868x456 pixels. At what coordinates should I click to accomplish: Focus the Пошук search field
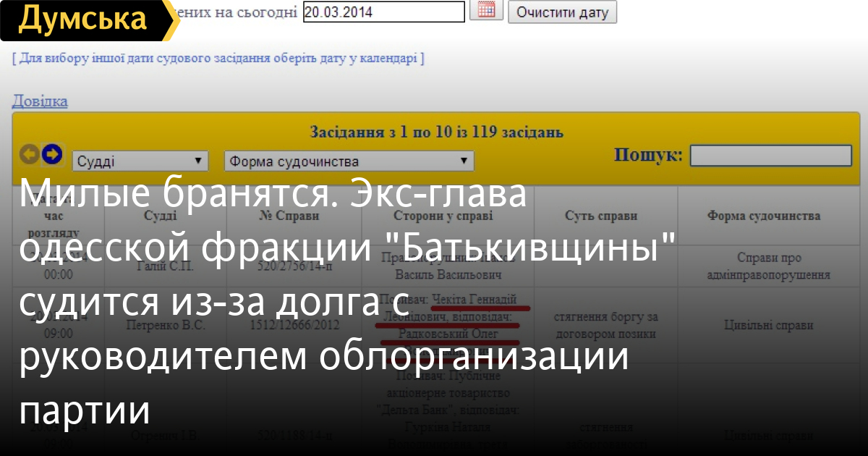[771, 156]
